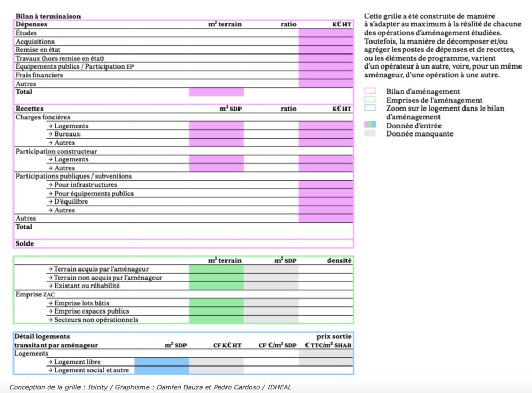This screenshot has height=393, width=532.
Task: Click the arrow icon before Bureaux
Action: (x=50, y=134)
